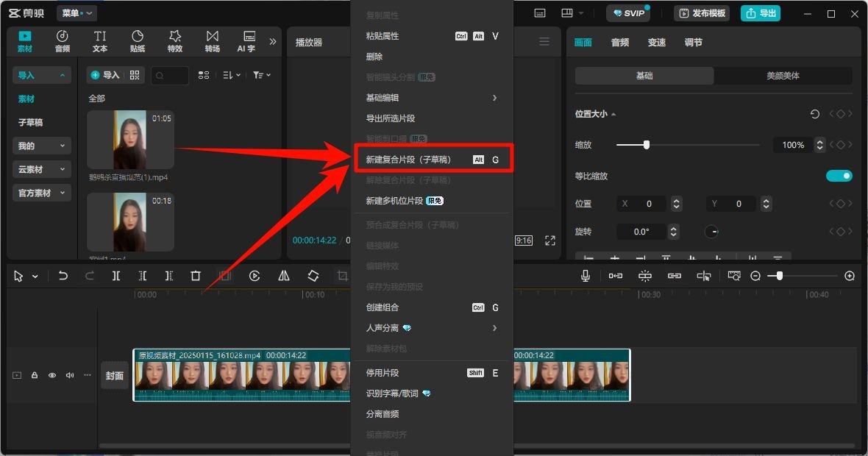Select the mirror flip tool icon
The width and height of the screenshot is (868, 456).
click(x=284, y=276)
